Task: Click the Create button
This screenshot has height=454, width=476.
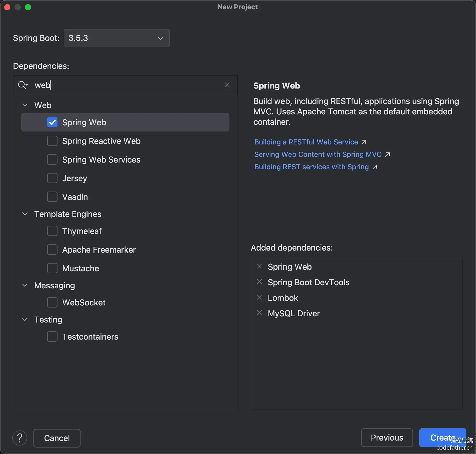Action: pyautogui.click(x=443, y=437)
